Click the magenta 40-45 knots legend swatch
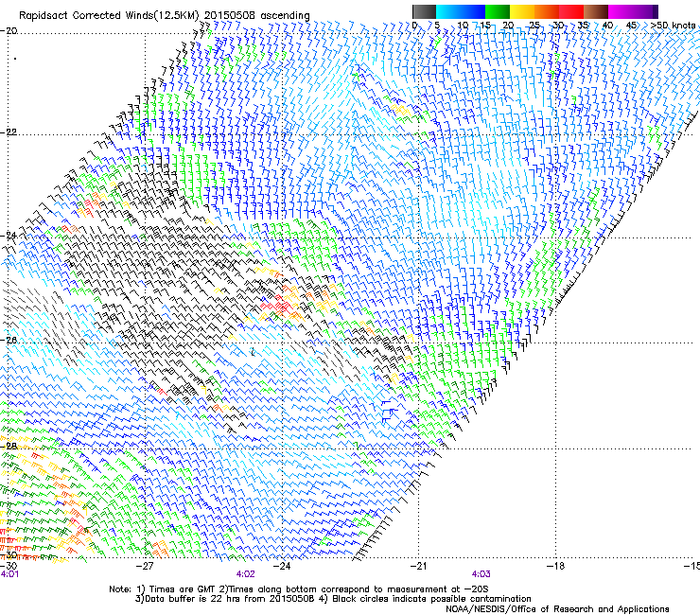This screenshot has width=700, height=615. click(621, 11)
